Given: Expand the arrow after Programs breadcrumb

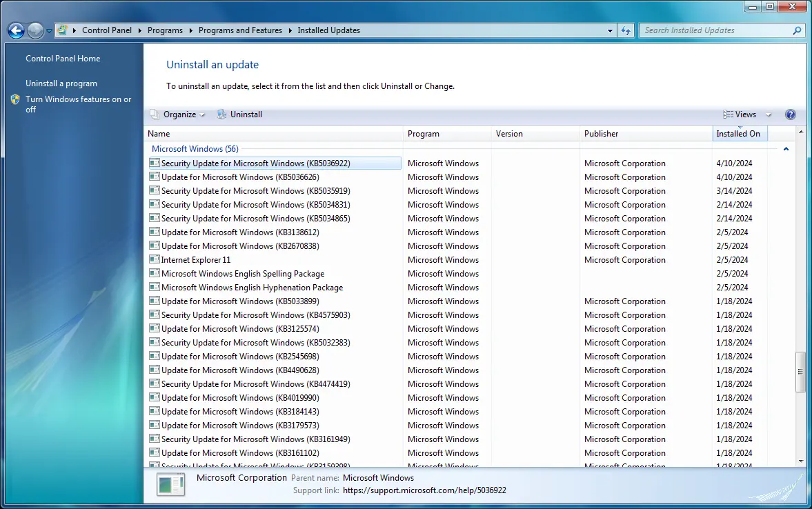Looking at the screenshot, I should [x=190, y=30].
